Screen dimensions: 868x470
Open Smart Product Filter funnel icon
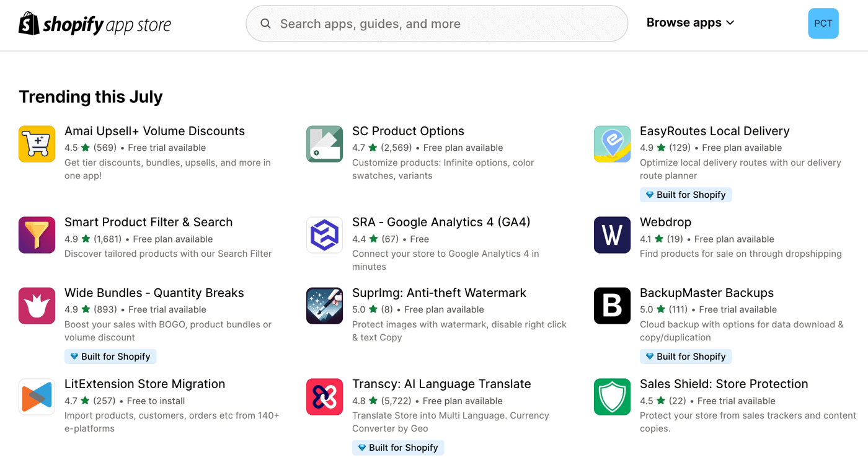pyautogui.click(x=37, y=235)
